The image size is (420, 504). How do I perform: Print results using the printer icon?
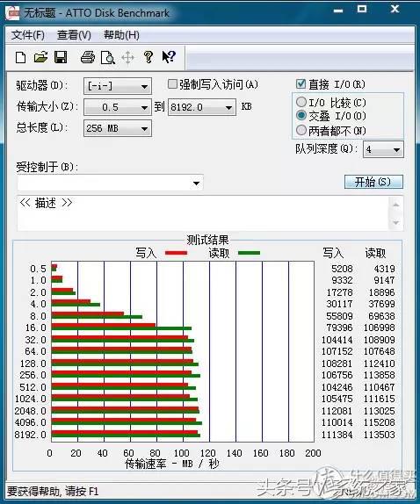tap(88, 57)
